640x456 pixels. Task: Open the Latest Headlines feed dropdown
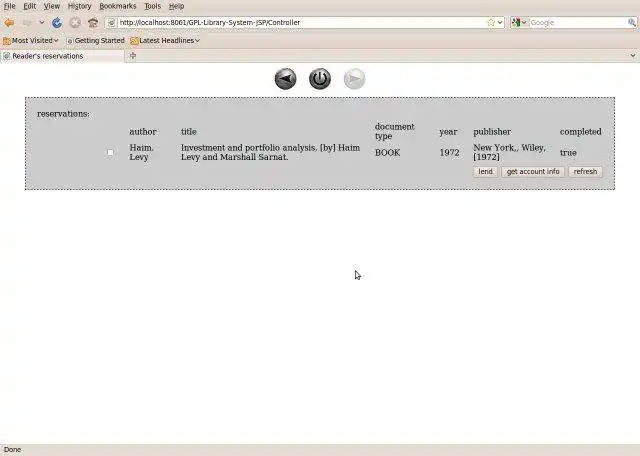click(165, 40)
